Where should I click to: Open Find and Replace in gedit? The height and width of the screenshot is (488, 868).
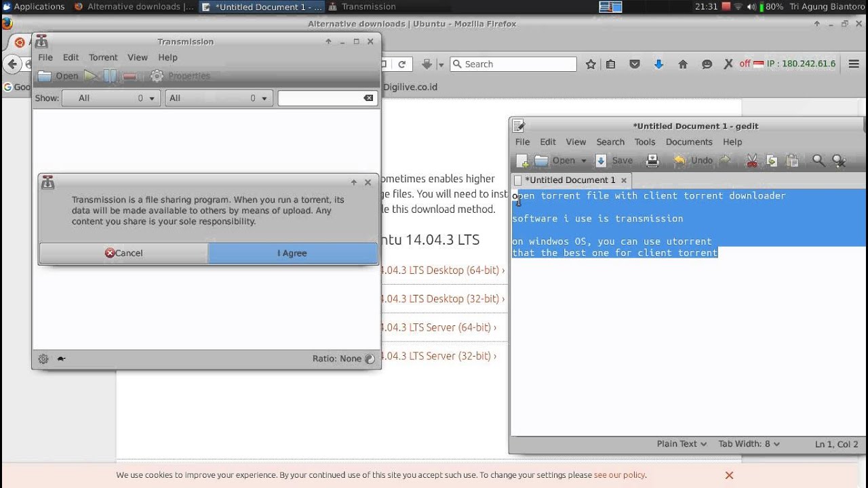839,161
